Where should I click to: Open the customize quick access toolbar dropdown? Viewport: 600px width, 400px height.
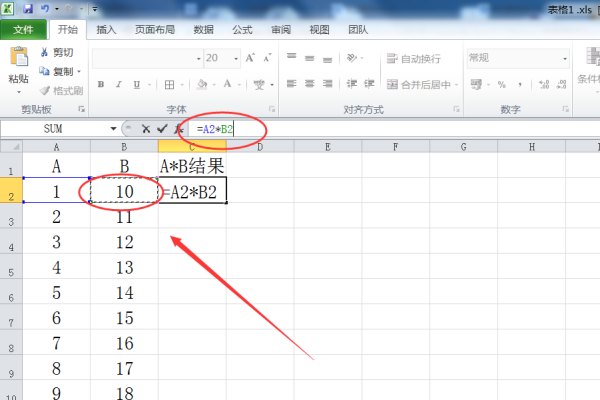(x=95, y=9)
